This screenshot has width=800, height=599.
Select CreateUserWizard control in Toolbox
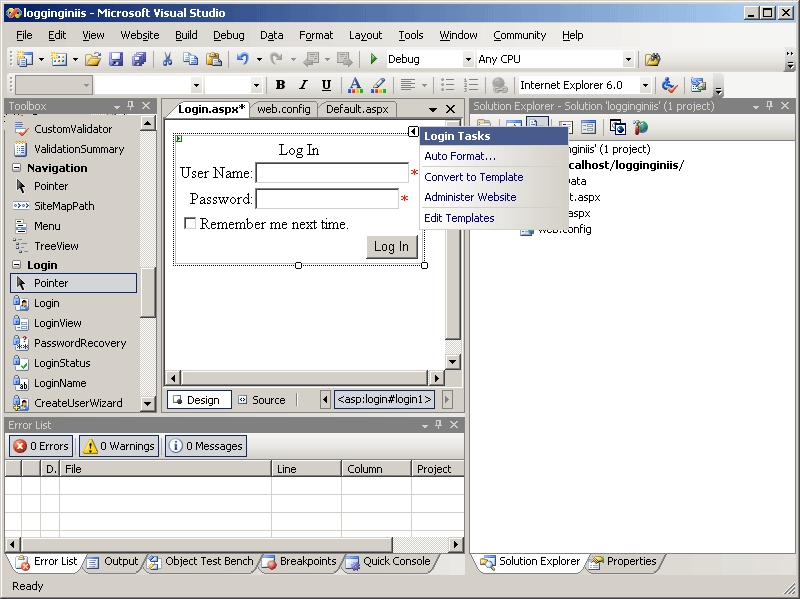click(x=78, y=403)
